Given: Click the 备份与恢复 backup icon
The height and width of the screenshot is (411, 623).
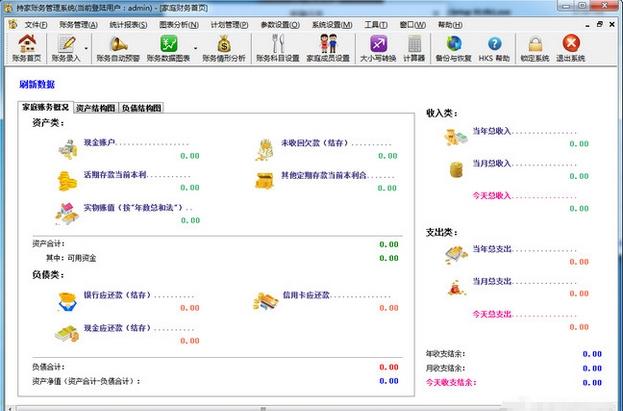Looking at the screenshot, I should point(454,47).
